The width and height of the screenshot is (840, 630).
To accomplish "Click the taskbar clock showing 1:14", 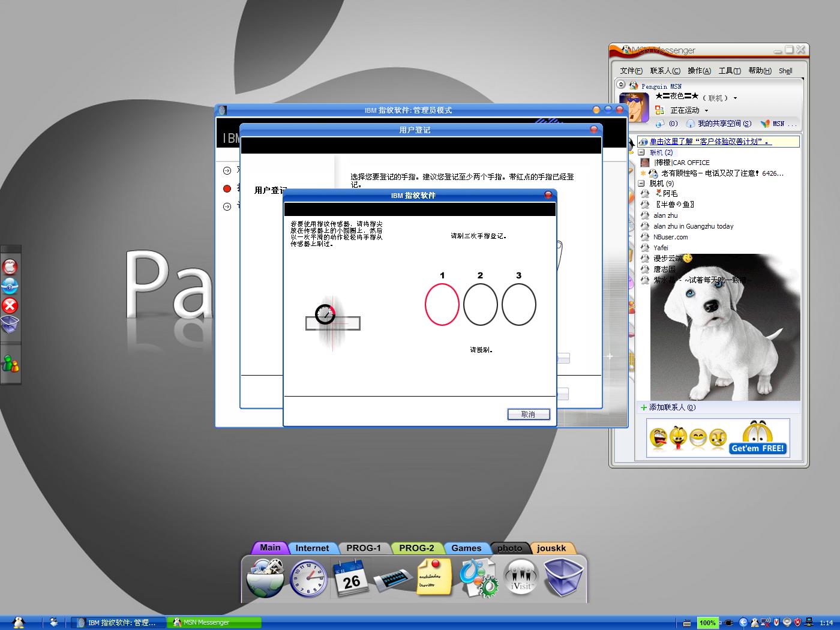I will point(826,623).
